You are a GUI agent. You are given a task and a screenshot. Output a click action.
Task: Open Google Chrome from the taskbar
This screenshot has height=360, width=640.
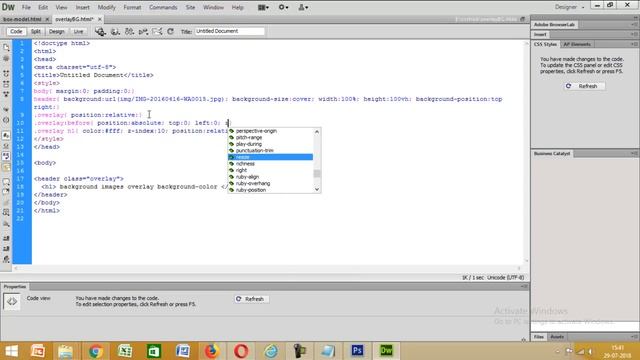96,351
